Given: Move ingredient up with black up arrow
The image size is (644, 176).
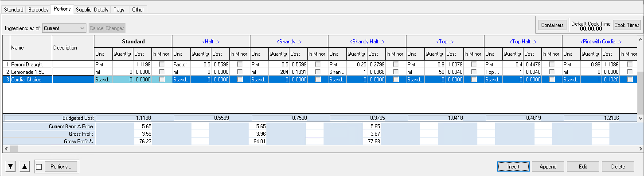Looking at the screenshot, I should point(25,167).
